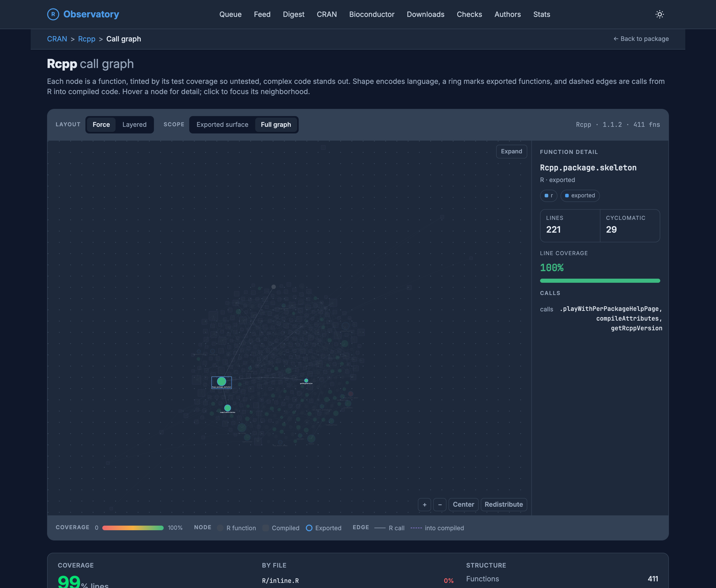Viewport: 716px width, 588px height.
Task: Click the 'exported' tag chip
Action: (580, 195)
